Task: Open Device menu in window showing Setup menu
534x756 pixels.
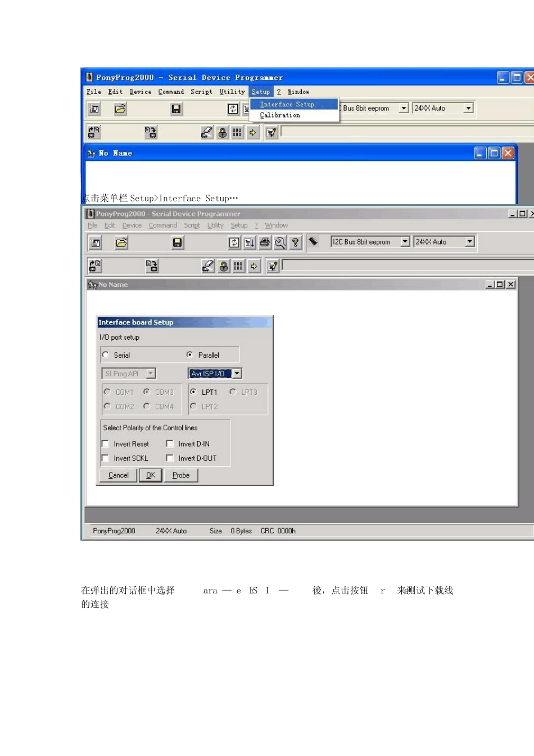Action: tap(141, 92)
